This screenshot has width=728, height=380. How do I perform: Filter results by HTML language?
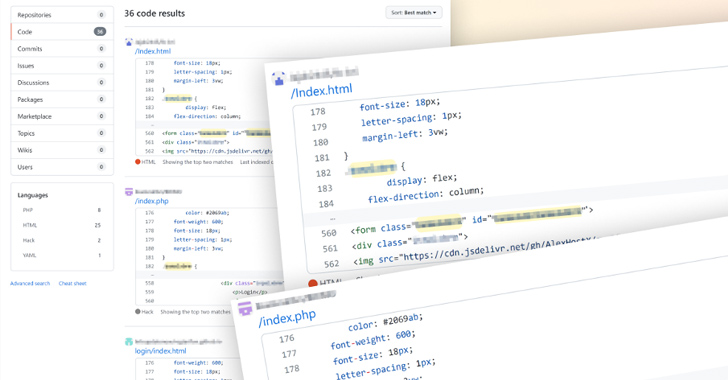[62, 225]
